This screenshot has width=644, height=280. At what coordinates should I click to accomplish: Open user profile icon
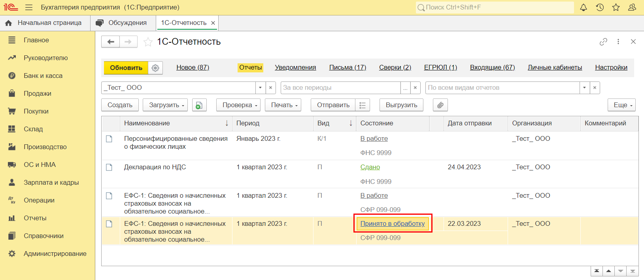632,8
